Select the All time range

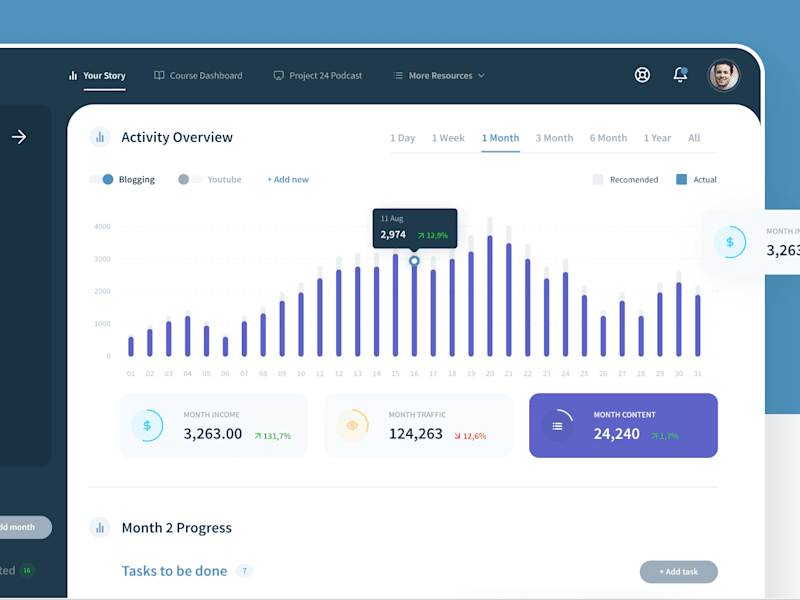[x=694, y=138]
